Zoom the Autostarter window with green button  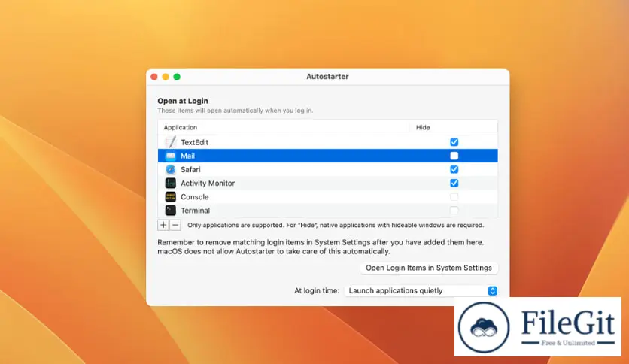click(x=177, y=77)
